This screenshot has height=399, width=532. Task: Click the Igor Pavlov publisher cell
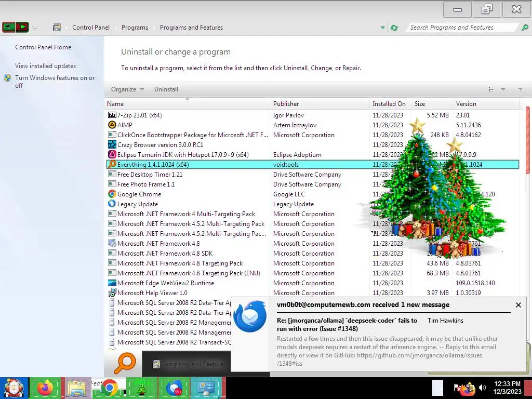(288, 115)
